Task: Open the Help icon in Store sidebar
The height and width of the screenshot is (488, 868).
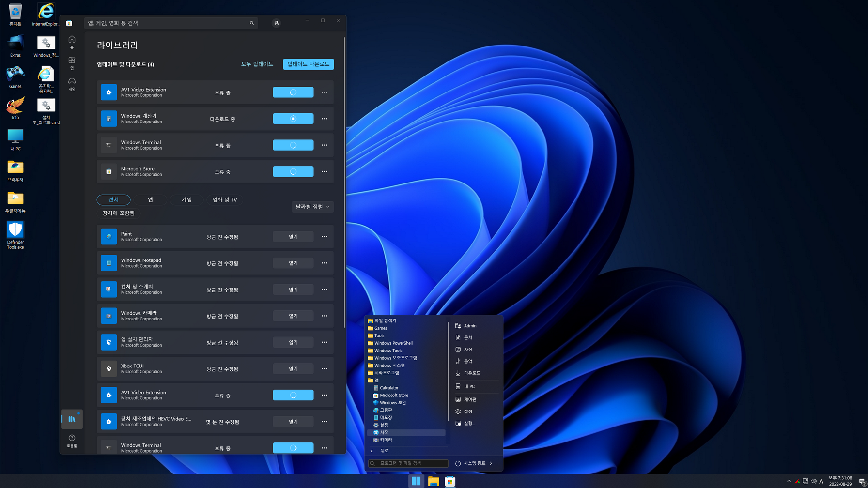Action: [72, 441]
